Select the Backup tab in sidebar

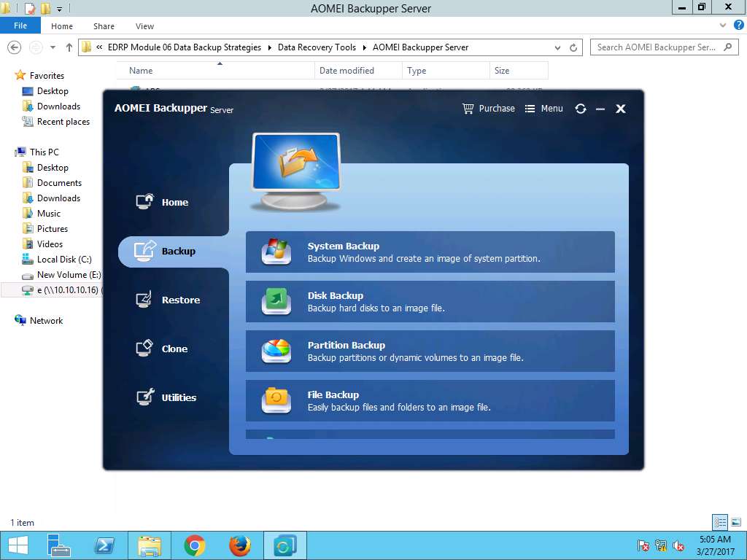[174, 251]
